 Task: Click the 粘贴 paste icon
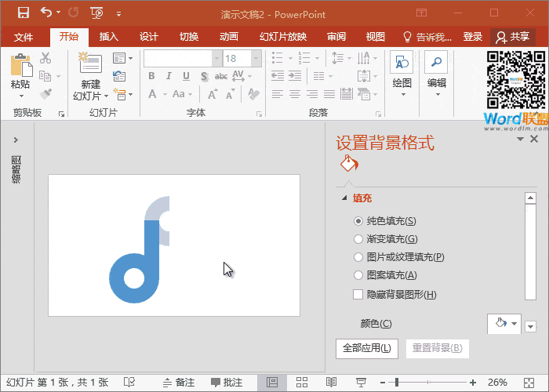(x=21, y=65)
